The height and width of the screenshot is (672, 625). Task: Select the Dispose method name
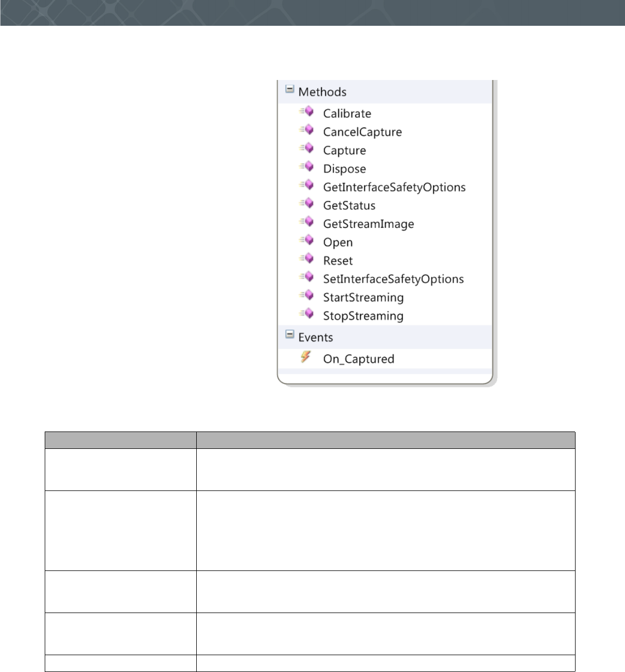(345, 169)
